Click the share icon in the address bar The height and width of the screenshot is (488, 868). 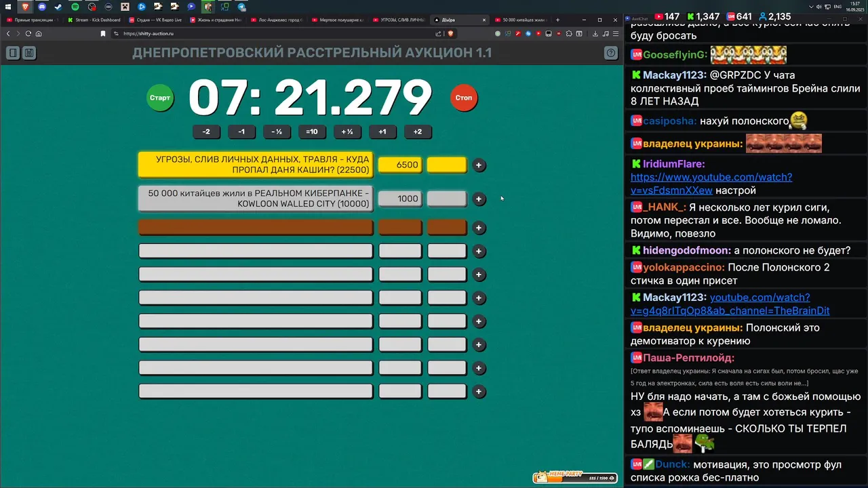(x=438, y=33)
